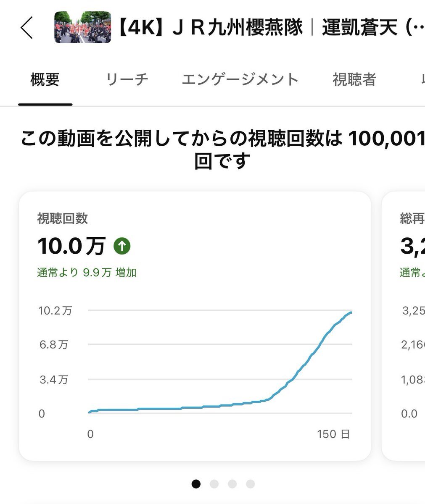Go to the second carousel page dot

coord(214,484)
